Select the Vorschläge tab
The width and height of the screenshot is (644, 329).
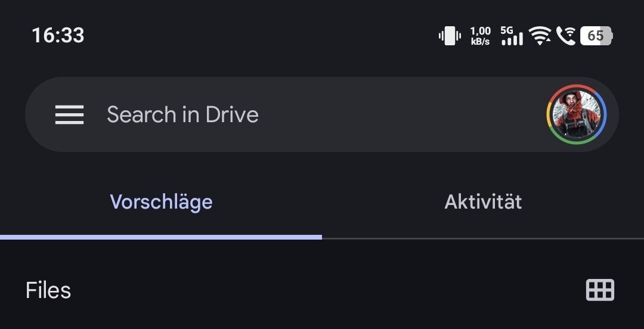tap(161, 202)
